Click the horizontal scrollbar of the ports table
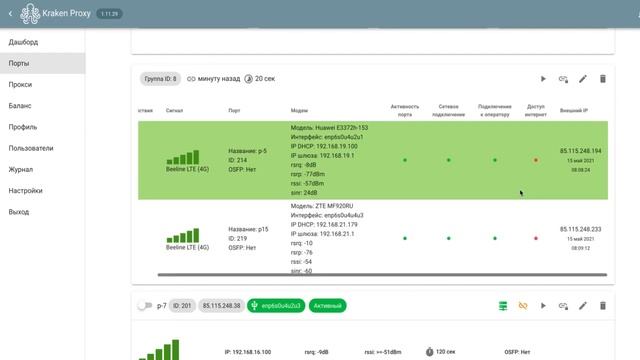640x360 pixels. click(382, 275)
